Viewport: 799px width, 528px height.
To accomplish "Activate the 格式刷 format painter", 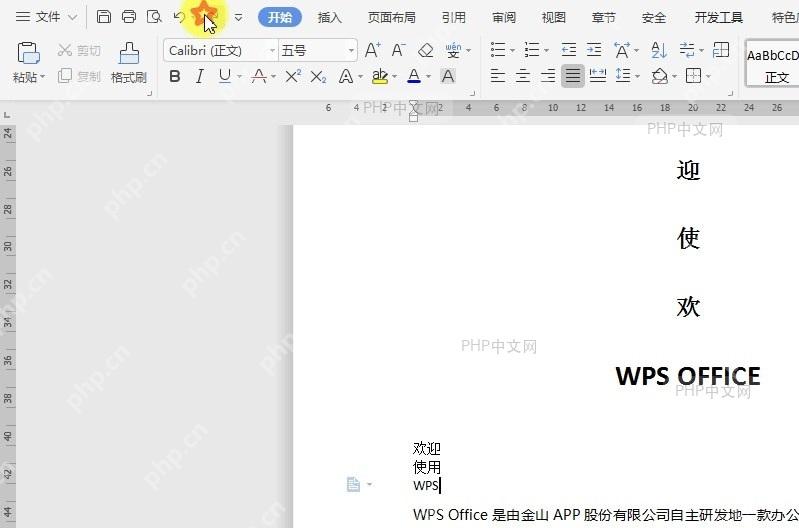I will 129,63.
